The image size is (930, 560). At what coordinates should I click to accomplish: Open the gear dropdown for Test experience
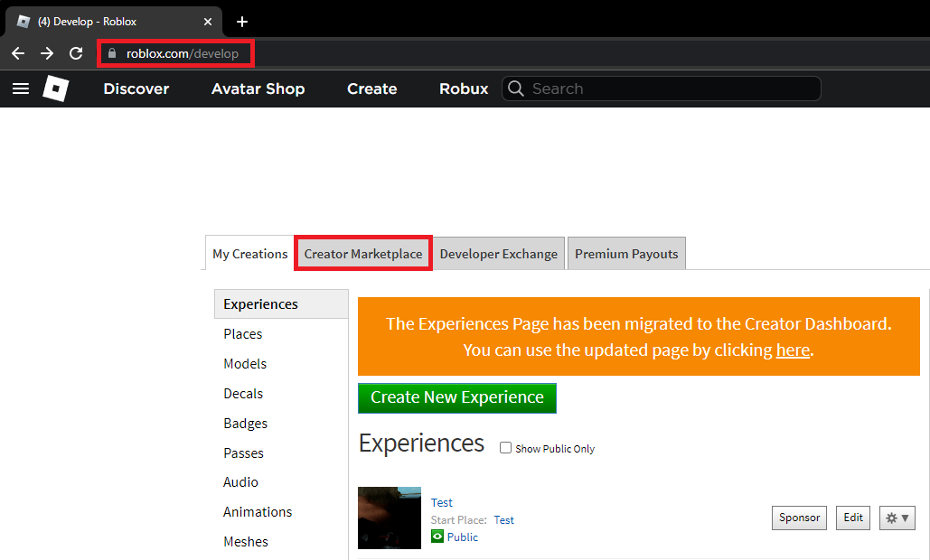coord(897,518)
